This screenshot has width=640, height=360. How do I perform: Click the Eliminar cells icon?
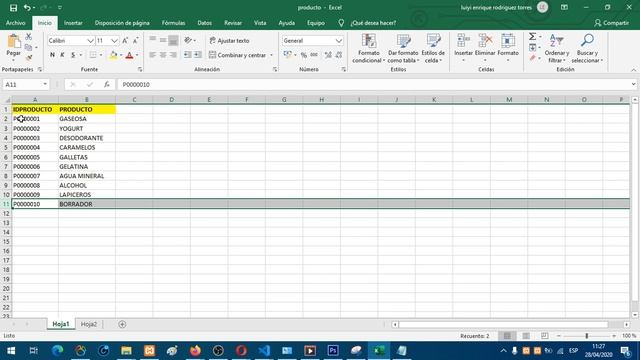[485, 41]
